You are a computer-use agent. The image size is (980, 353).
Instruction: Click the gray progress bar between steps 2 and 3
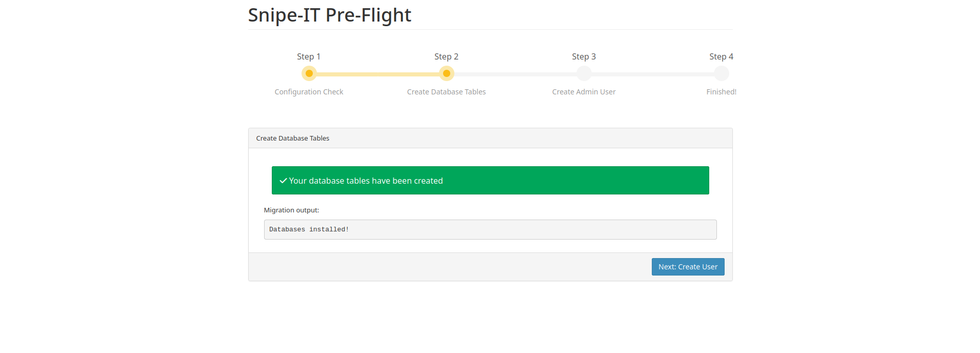click(515, 74)
